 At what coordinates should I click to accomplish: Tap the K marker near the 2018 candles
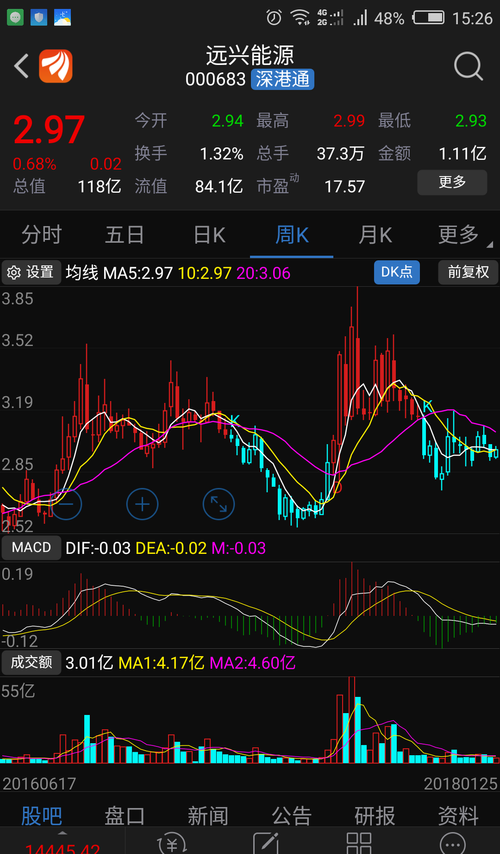428,405
